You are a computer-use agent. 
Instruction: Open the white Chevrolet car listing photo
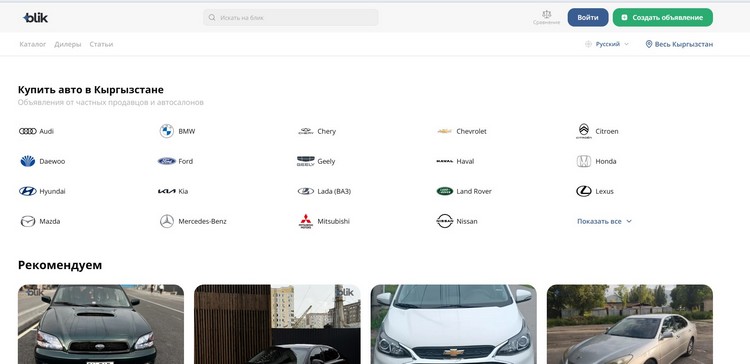[453, 324]
